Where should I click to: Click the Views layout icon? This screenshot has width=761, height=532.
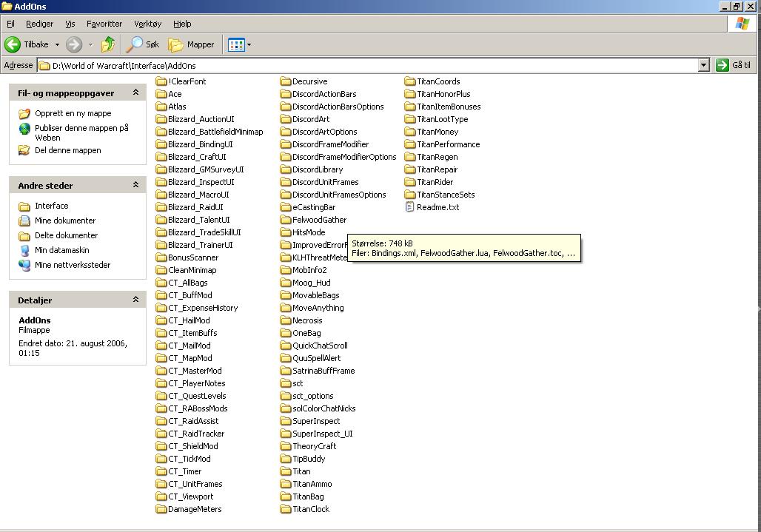236,44
